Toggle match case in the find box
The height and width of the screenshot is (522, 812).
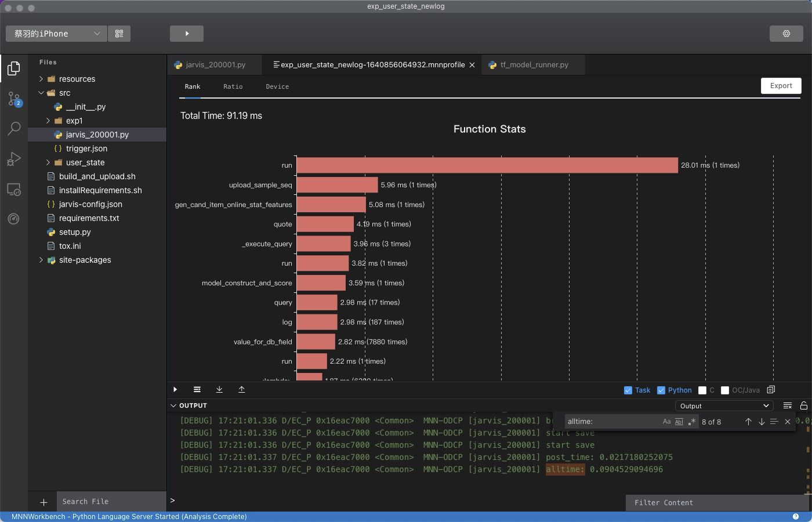point(666,422)
